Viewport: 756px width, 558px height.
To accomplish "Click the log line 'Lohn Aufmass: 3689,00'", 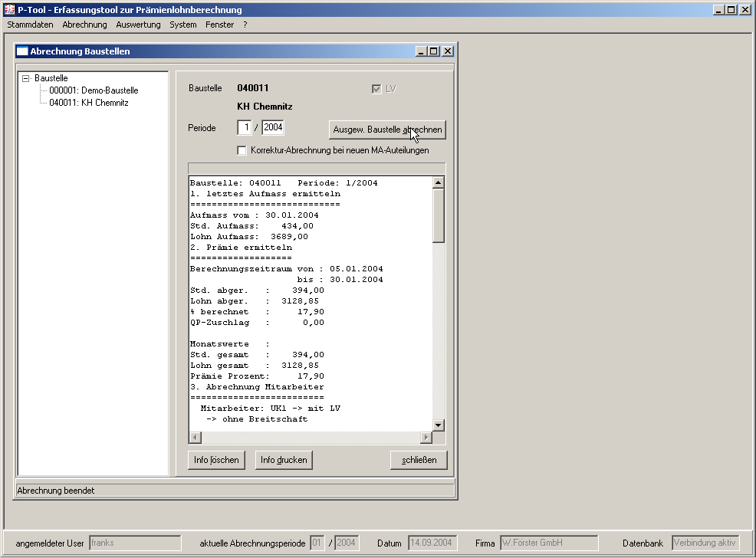I will coord(248,237).
